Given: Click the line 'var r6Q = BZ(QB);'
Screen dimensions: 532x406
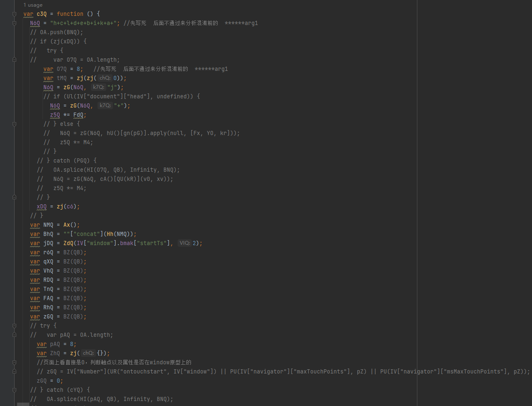Looking at the screenshot, I should tap(58, 252).
